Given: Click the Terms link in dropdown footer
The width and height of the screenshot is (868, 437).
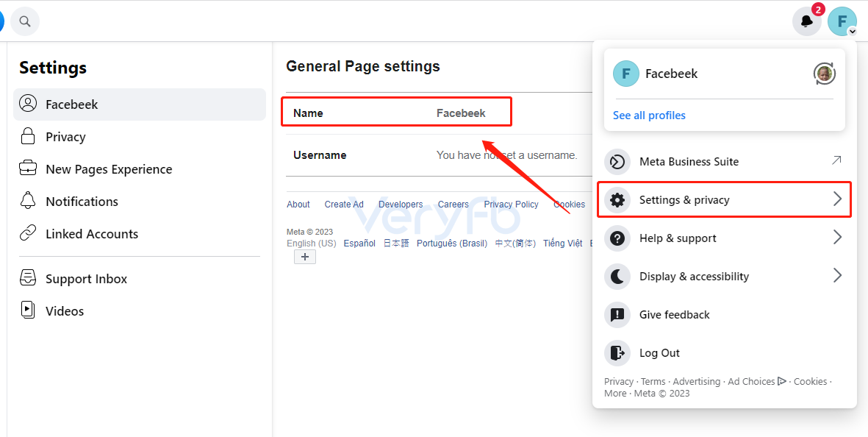Looking at the screenshot, I should tap(653, 381).
